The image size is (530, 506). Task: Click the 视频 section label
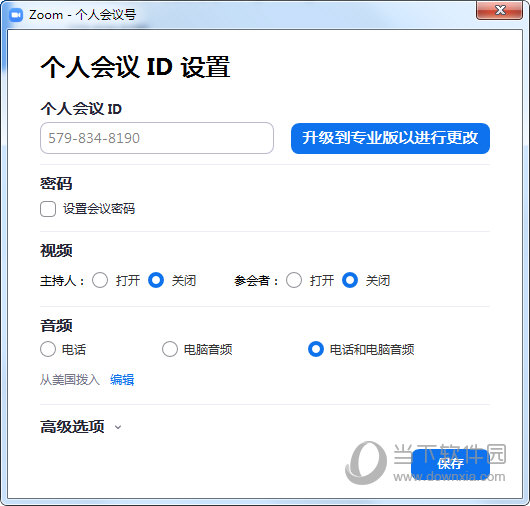click(56, 250)
